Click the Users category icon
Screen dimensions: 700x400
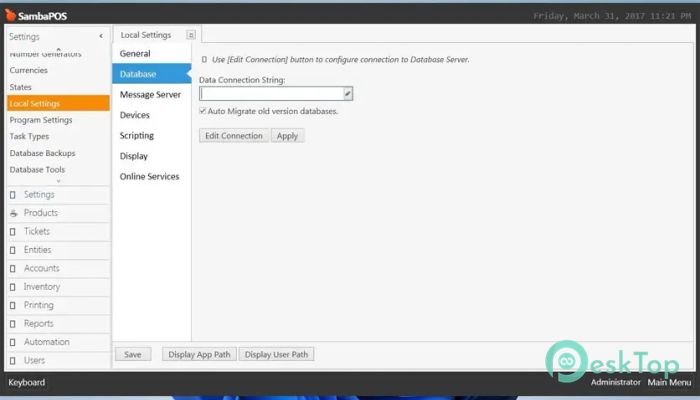point(13,361)
